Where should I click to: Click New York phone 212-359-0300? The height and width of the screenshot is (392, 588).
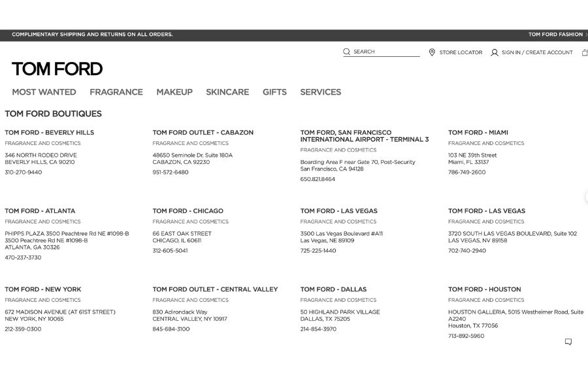(x=24, y=329)
